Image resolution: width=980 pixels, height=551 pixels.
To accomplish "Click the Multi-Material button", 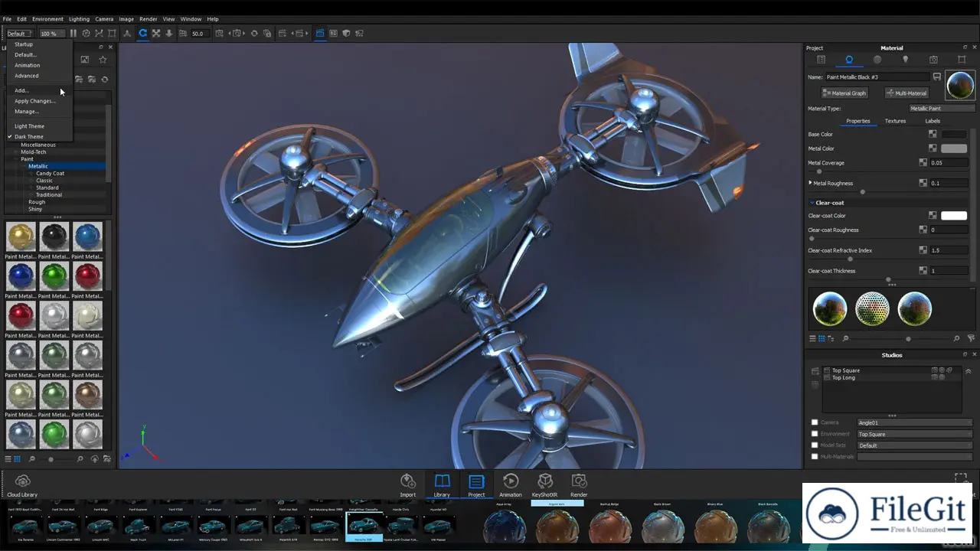I will click(x=906, y=93).
